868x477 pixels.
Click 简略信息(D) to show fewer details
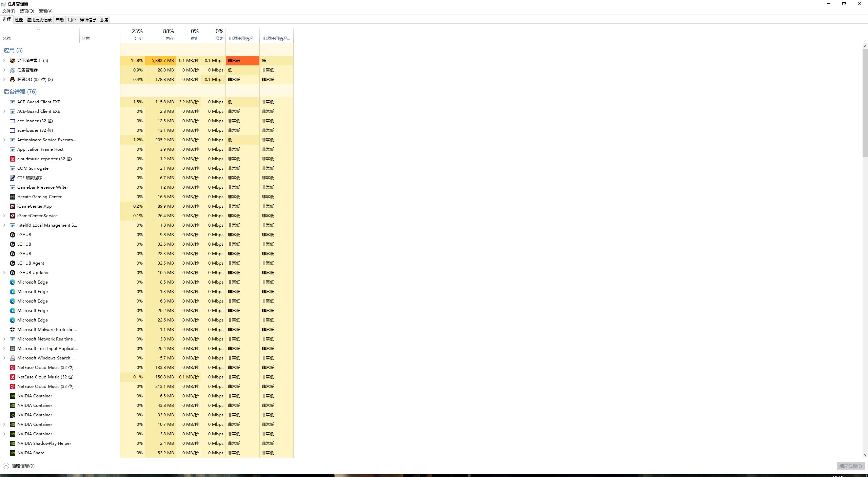coord(23,466)
